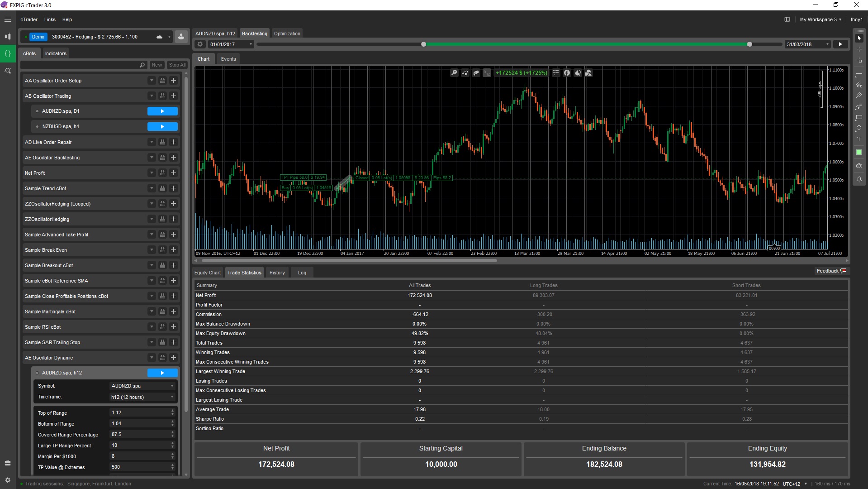The width and height of the screenshot is (868, 489).
Task: Add instance to AD Live Order Repair
Action: coord(173,142)
